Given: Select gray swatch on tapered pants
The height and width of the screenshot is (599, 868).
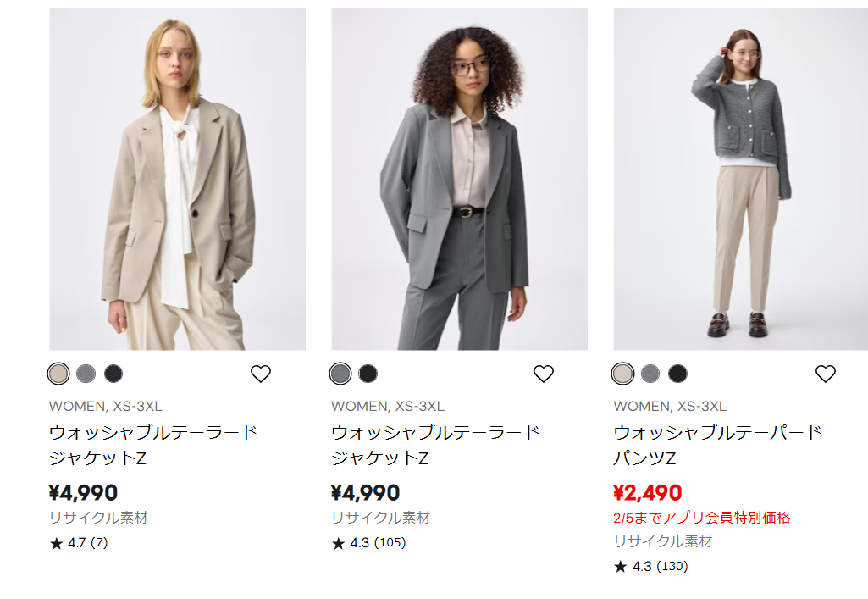Looking at the screenshot, I should point(650,374).
